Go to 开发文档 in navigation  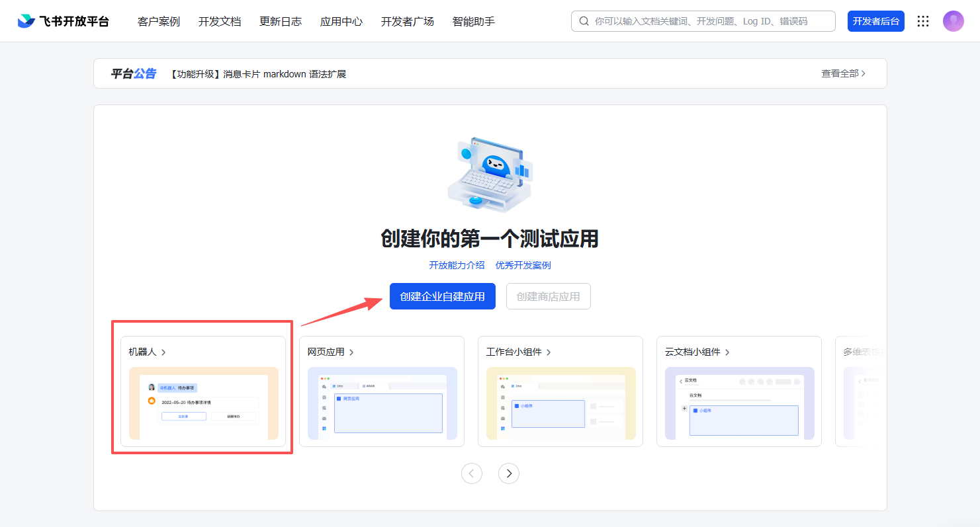pos(220,21)
